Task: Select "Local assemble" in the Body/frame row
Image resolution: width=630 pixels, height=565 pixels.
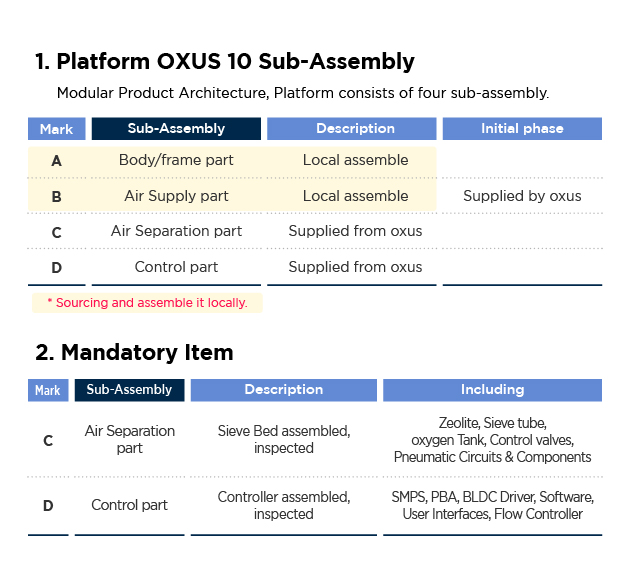Action: point(355,160)
